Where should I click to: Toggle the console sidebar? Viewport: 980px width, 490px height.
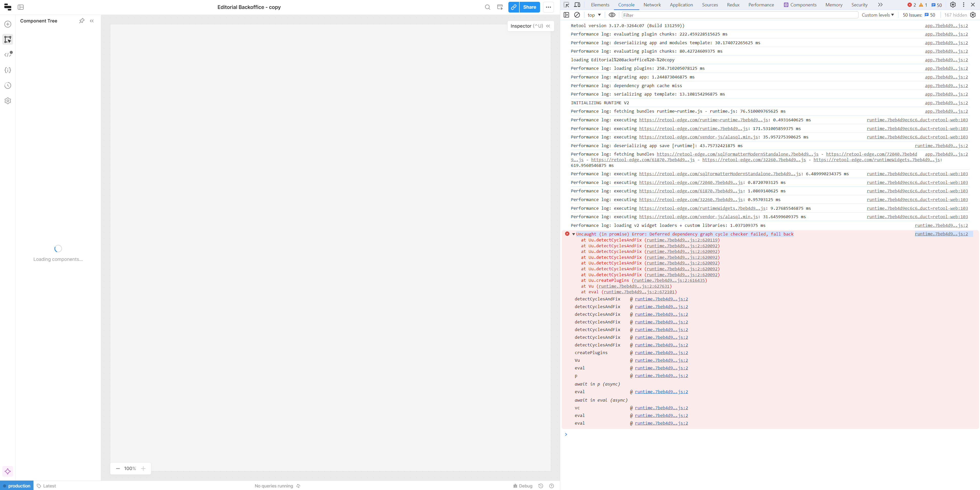pos(566,15)
